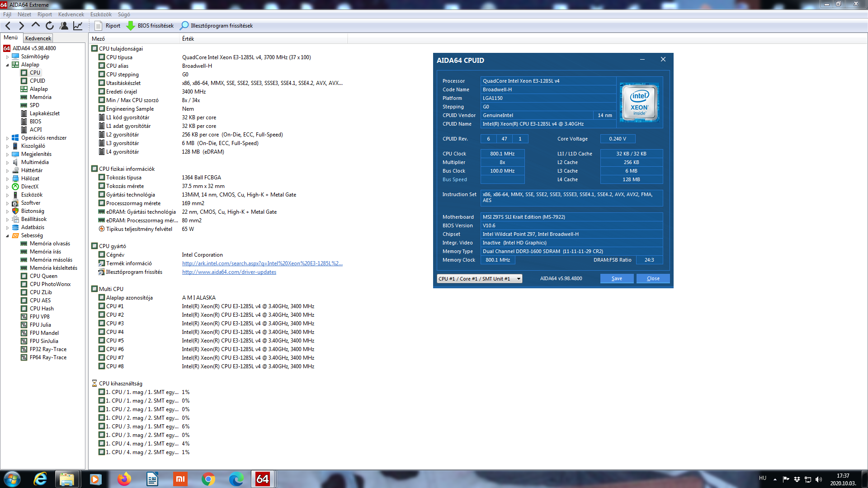The image size is (868, 488).
Task: Open the aida64.com driver-updates link
Action: click(x=229, y=272)
